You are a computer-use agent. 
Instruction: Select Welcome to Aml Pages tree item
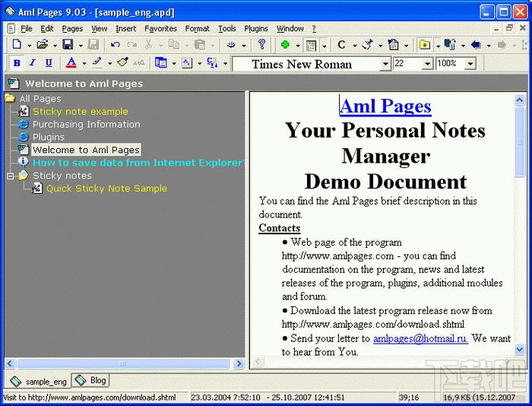tap(86, 150)
